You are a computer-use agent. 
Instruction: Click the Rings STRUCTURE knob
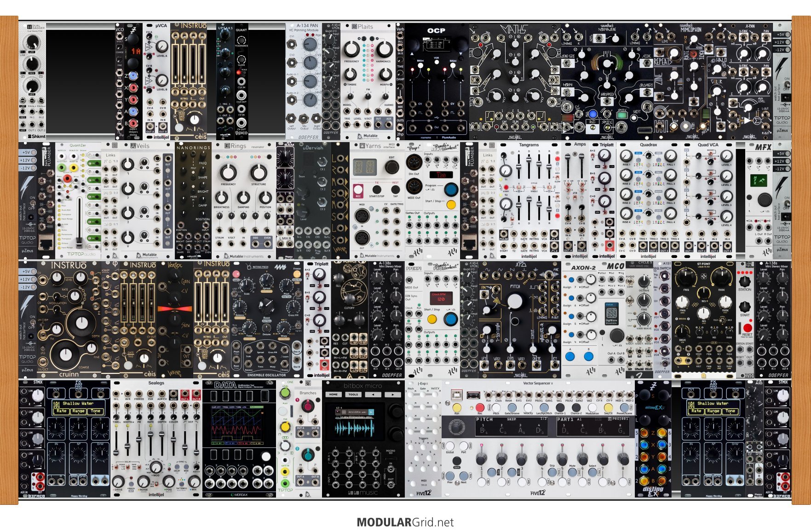tap(259, 173)
